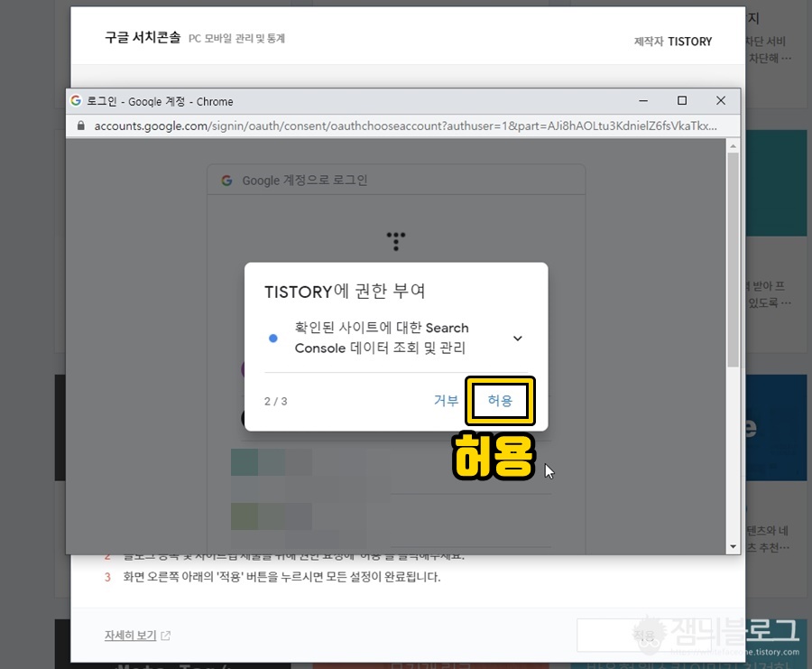
Task: Expand the Search Console permission details chevron
Action: tap(517, 339)
